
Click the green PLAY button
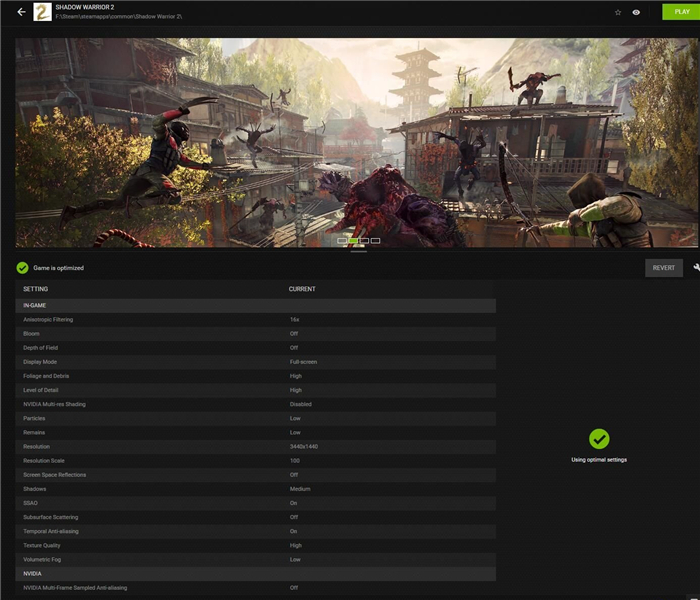[681, 12]
